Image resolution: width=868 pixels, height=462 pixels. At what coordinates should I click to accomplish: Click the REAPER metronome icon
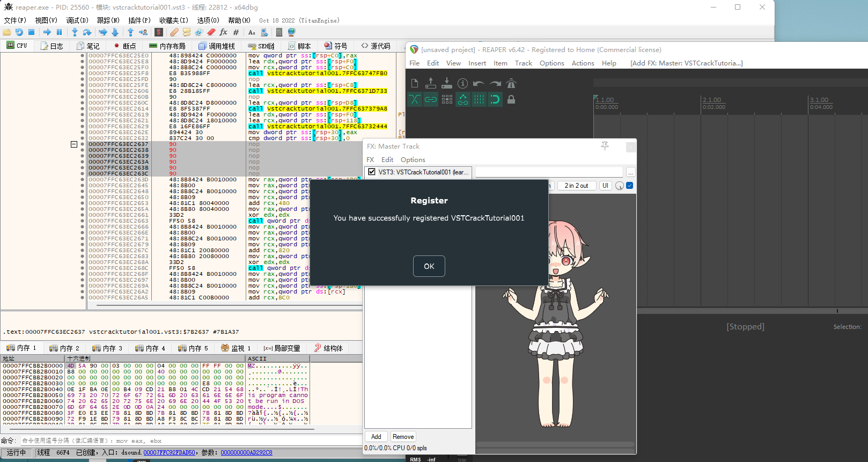tap(511, 83)
